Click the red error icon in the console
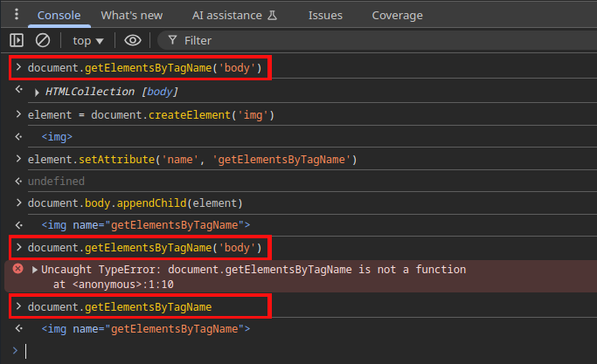Image resolution: width=597 pixels, height=364 pixels. coord(17,270)
